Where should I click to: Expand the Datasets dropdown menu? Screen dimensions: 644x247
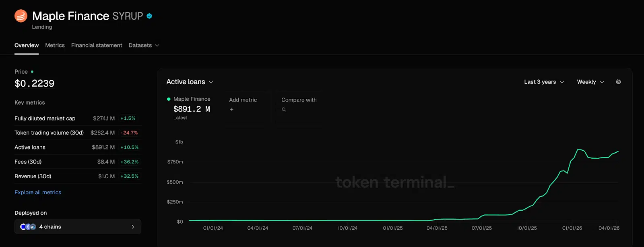coord(144,46)
